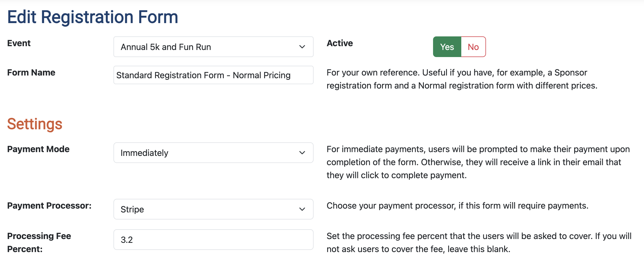Switch the Active toggle to No
The height and width of the screenshot is (270, 644).
pos(473,47)
